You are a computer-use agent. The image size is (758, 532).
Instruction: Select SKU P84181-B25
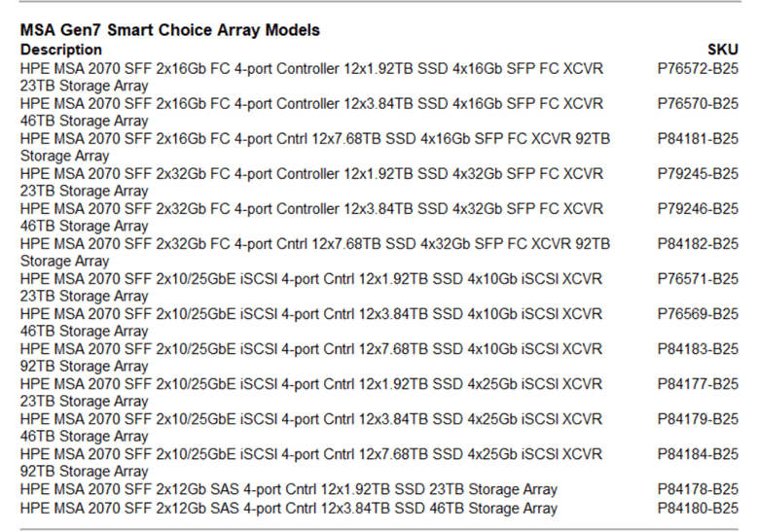[x=698, y=139]
